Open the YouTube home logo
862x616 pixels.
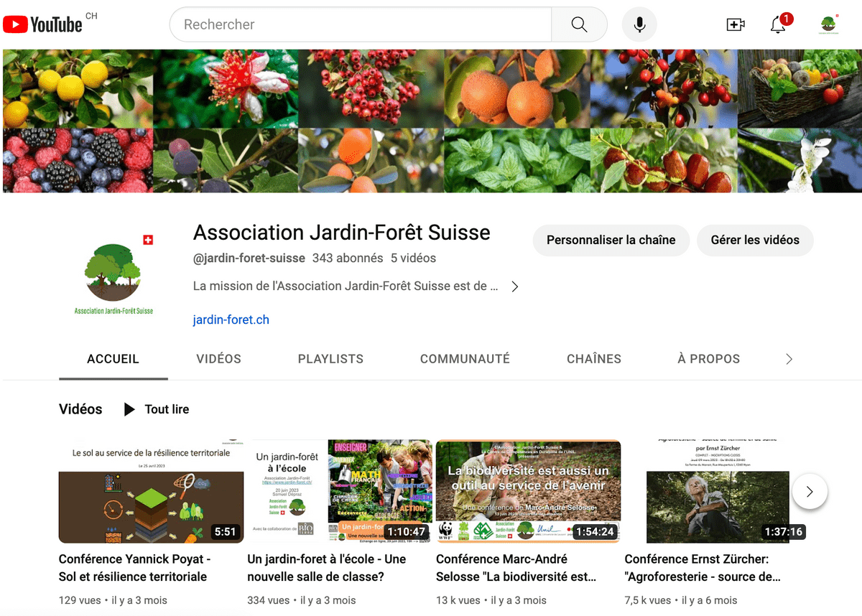[x=43, y=24]
